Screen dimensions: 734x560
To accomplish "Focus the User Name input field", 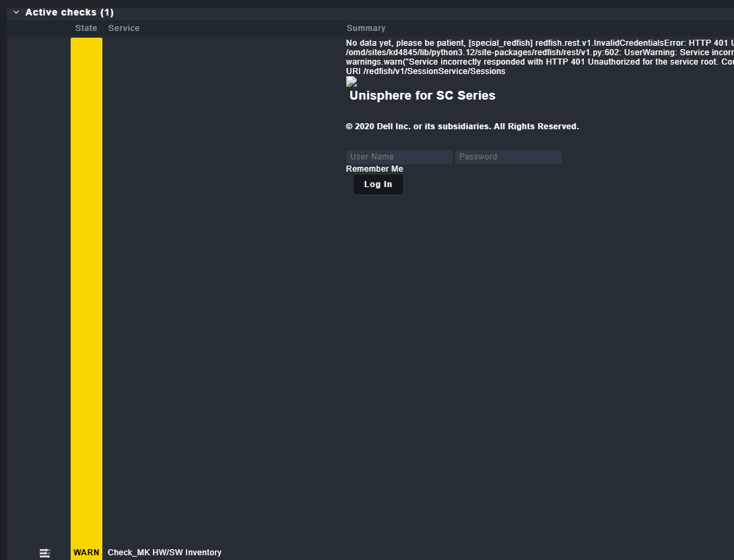I will [x=399, y=157].
